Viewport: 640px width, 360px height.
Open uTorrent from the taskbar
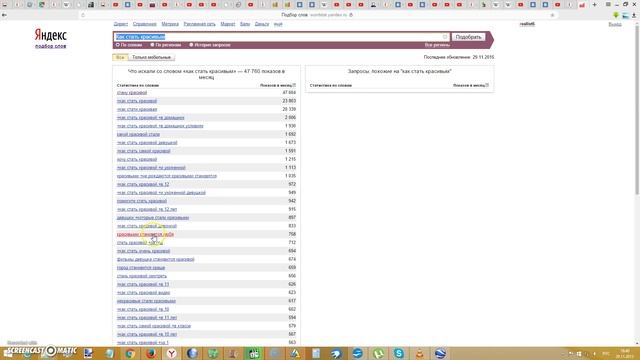(x=378, y=353)
